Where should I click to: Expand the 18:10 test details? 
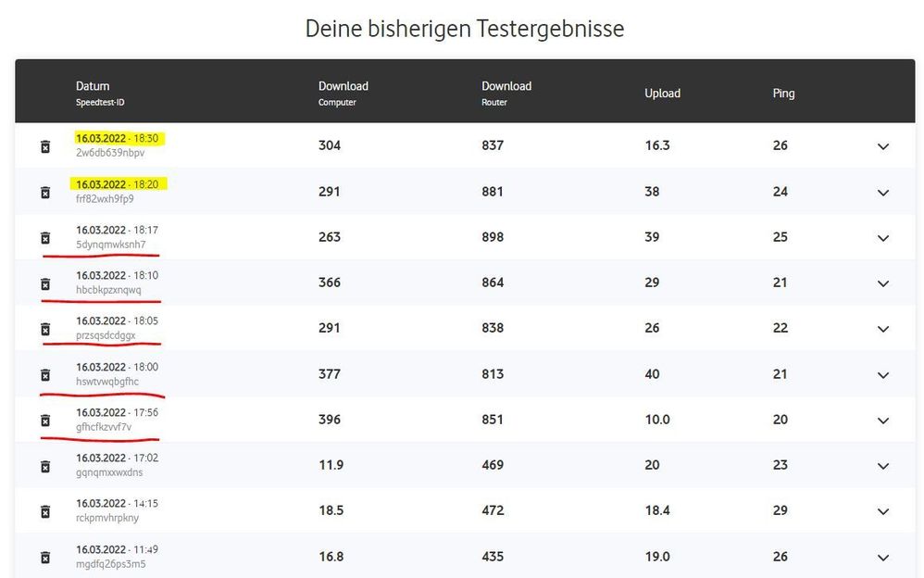882,283
